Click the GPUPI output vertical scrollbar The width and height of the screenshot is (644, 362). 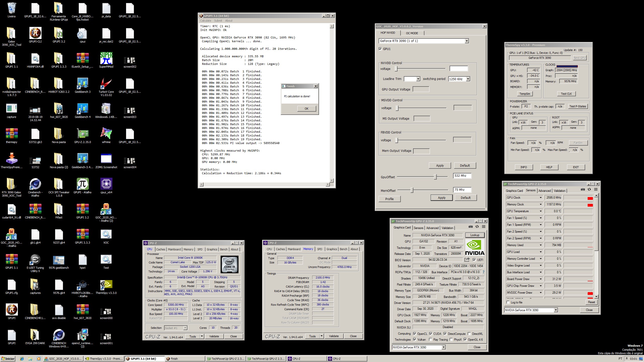[x=332, y=103]
